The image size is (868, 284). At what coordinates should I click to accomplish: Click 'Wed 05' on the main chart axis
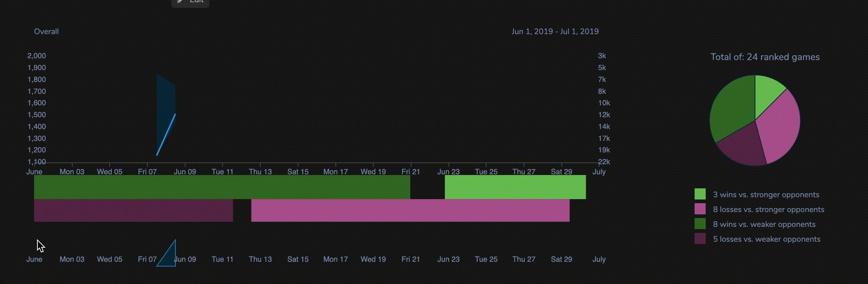click(110, 172)
